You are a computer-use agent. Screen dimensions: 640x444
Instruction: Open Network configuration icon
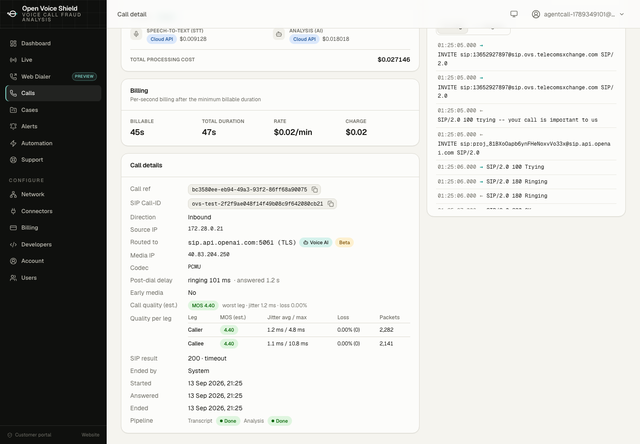13,194
